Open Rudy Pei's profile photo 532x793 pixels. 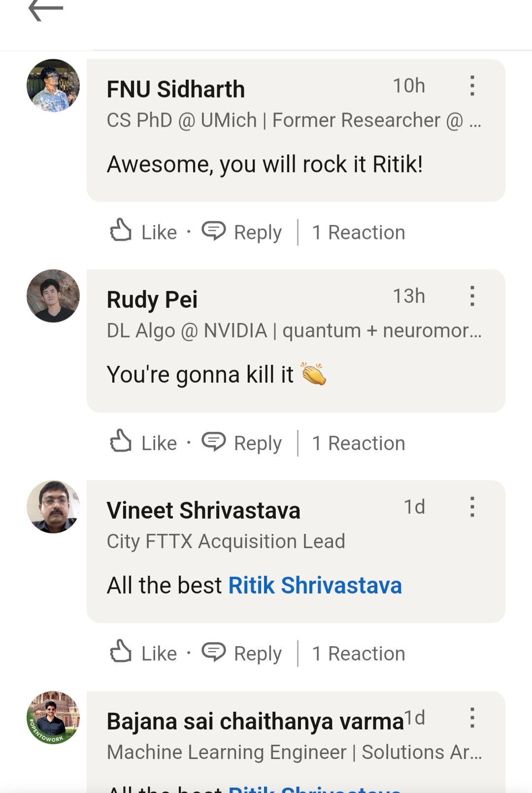point(53,296)
